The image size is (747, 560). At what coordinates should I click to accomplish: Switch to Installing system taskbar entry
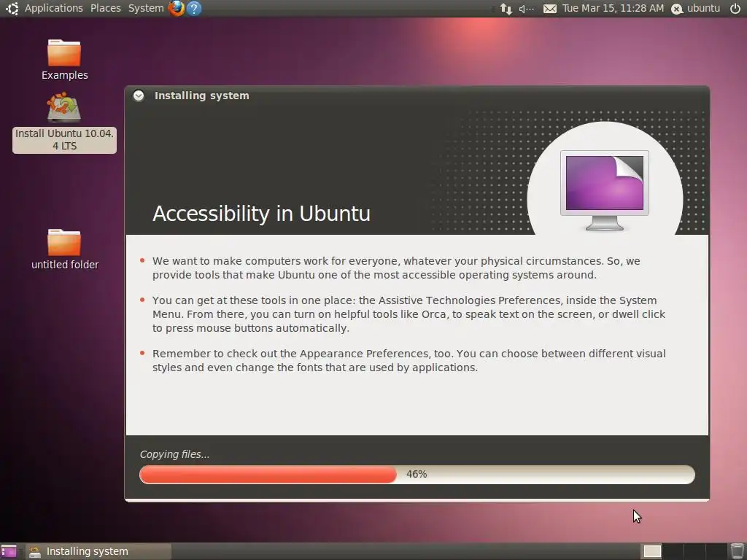[98, 551]
